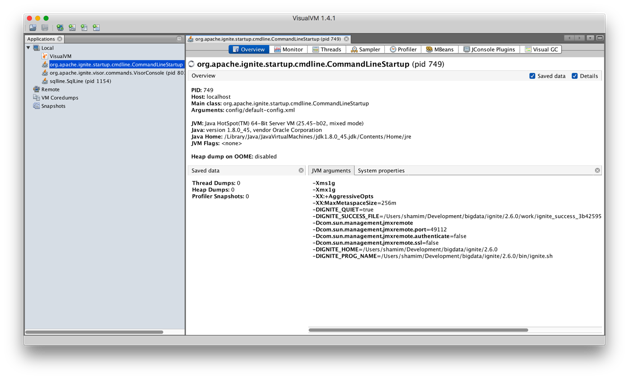The image size is (627, 377).
Task: Open the Sampler tab
Action: [365, 49]
